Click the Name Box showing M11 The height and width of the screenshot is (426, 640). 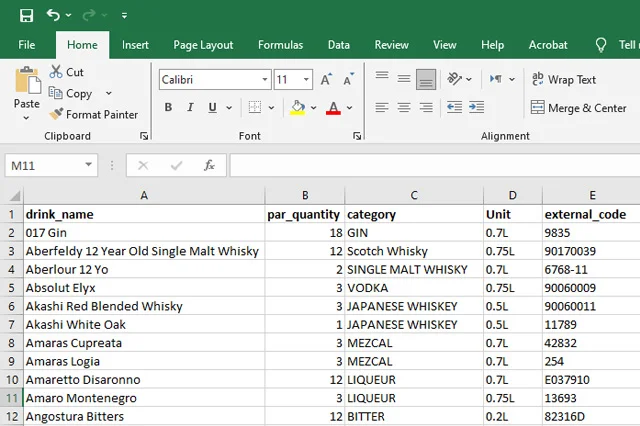pos(51,165)
